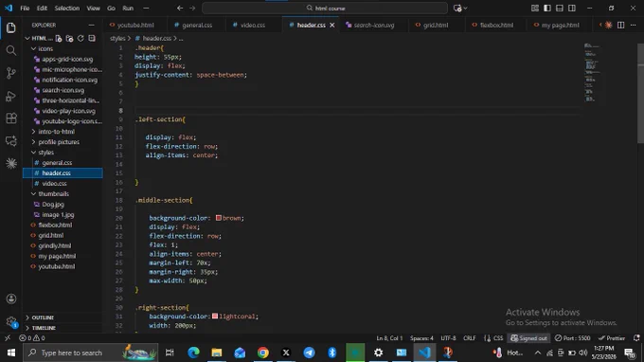Open the Copilot chat dropdown arrow
This screenshot has height=362, width=644.
(465, 9)
